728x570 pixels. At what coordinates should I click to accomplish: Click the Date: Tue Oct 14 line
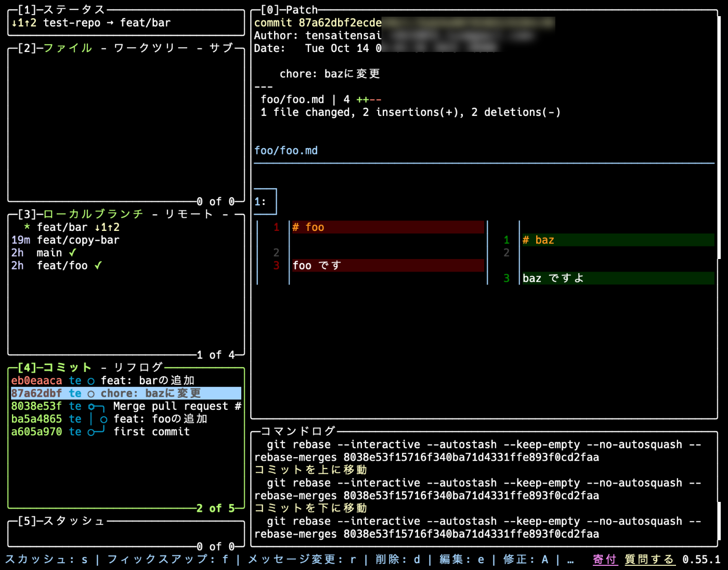tap(318, 48)
